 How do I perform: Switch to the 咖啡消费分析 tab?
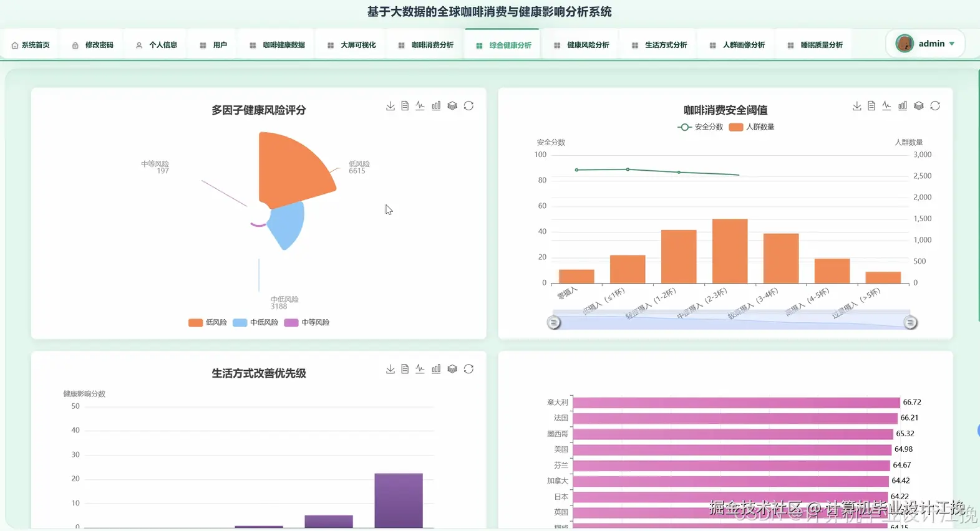click(x=426, y=45)
